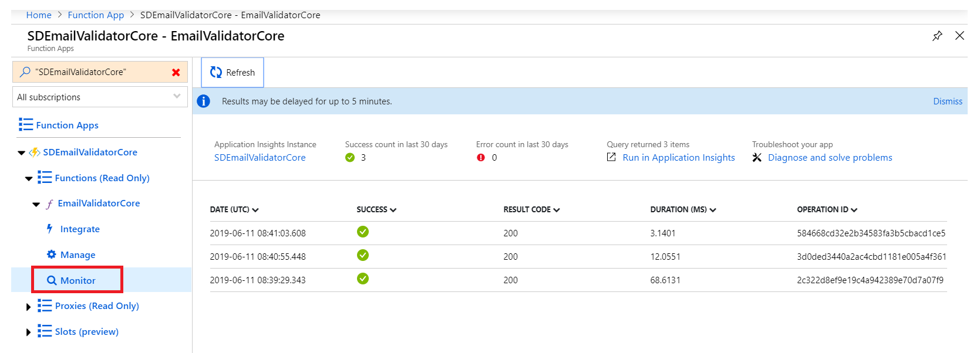Click the function f icon beside EmailValidatorCore
Image resolution: width=980 pixels, height=353 pixels.
49,203
